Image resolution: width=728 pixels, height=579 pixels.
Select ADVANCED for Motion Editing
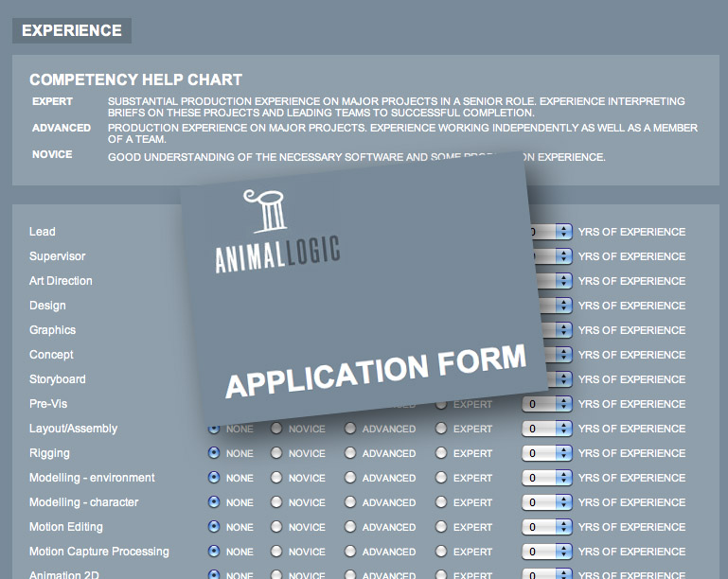(x=350, y=527)
